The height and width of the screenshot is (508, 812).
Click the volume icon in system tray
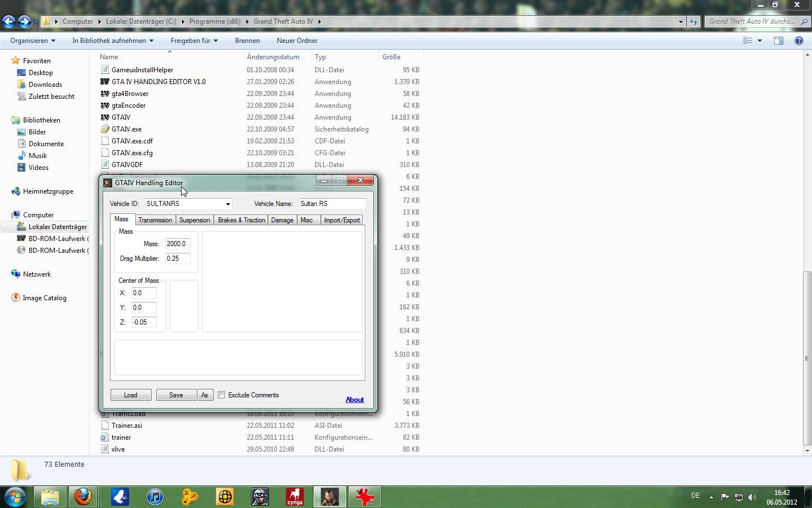point(752,497)
